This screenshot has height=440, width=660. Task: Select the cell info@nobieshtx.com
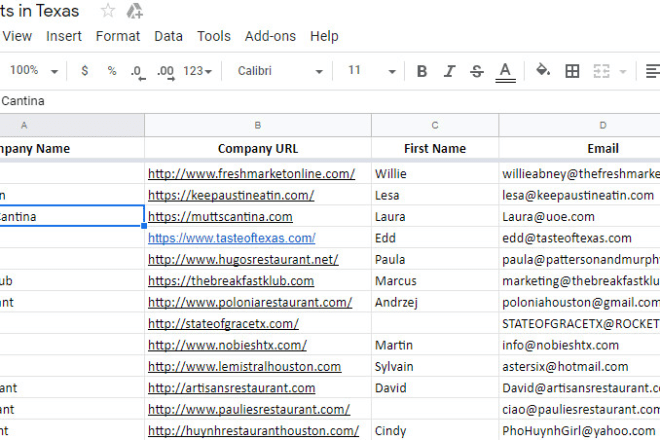click(x=579, y=345)
